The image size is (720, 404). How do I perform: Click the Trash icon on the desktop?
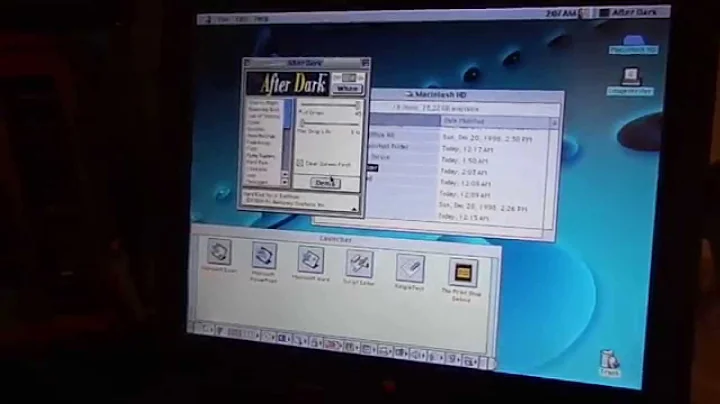click(610, 360)
